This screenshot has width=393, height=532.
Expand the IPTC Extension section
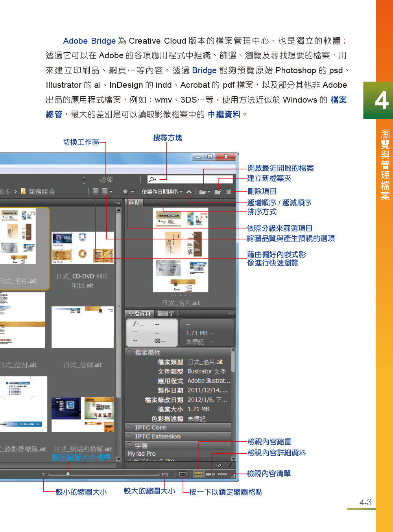[x=129, y=436]
